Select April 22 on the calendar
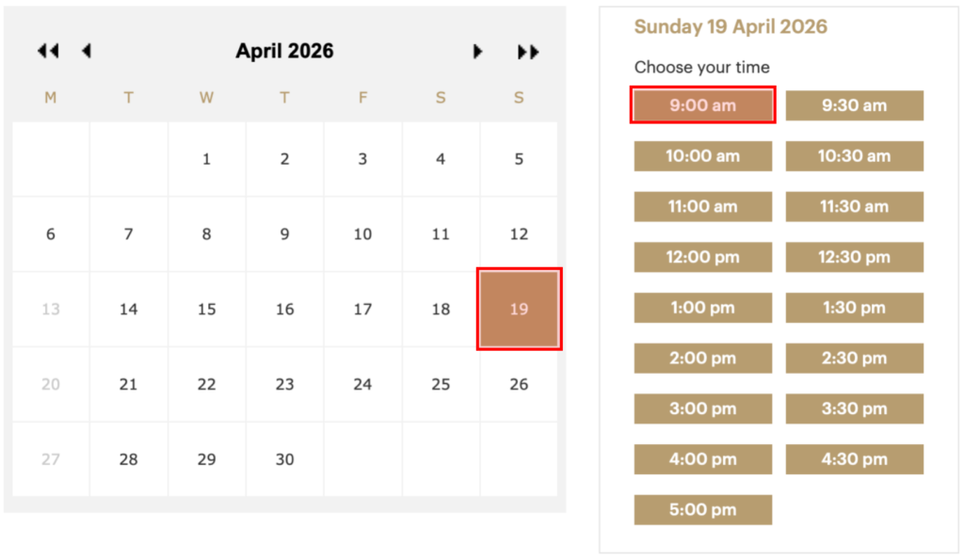Image resolution: width=964 pixels, height=560 pixels. (x=207, y=385)
